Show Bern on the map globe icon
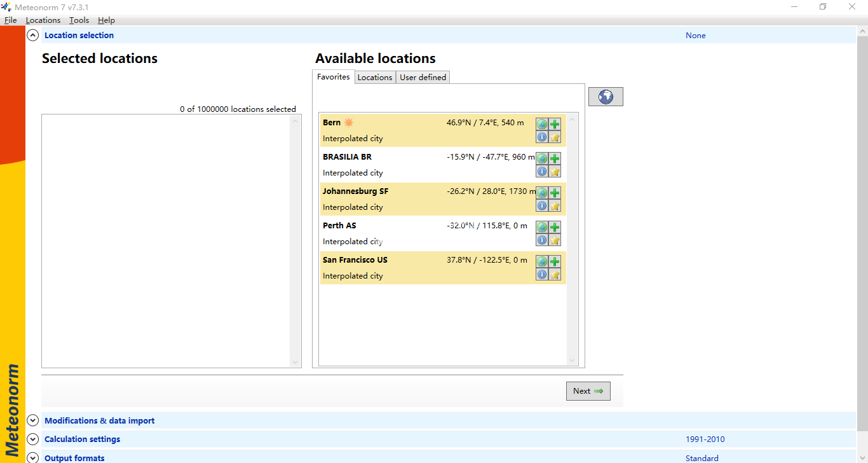 click(542, 124)
